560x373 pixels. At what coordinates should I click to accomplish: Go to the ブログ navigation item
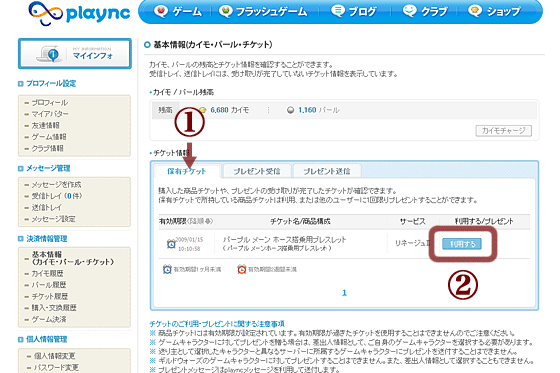tap(354, 11)
